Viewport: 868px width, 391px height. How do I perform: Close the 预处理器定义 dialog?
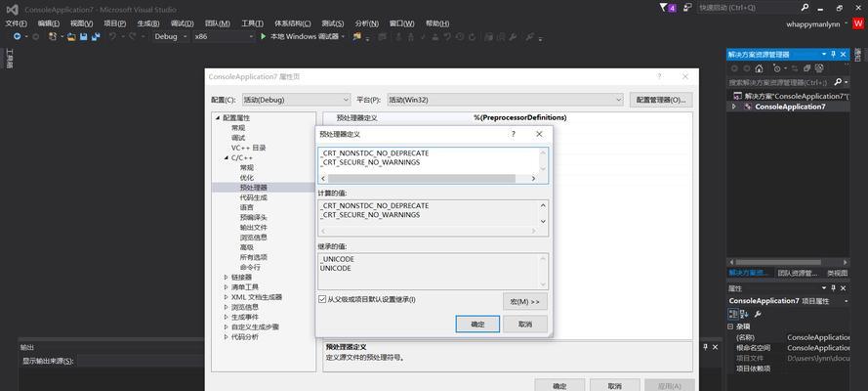(x=539, y=134)
